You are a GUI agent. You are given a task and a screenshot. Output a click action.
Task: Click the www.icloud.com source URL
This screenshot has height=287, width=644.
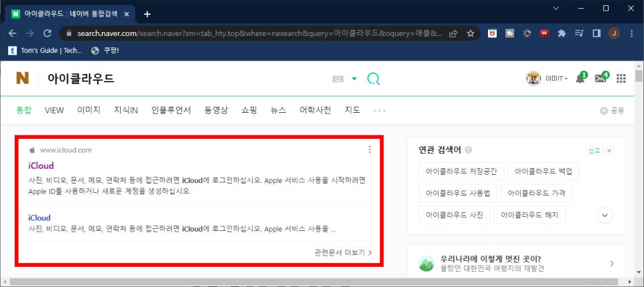66,150
